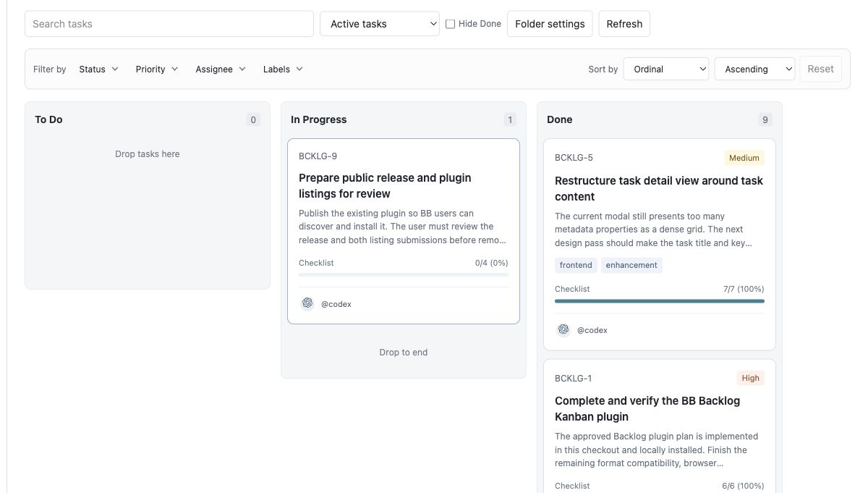Viewport: 868px width, 493px height.
Task: Open the Active tasks dropdown
Action: tap(380, 24)
